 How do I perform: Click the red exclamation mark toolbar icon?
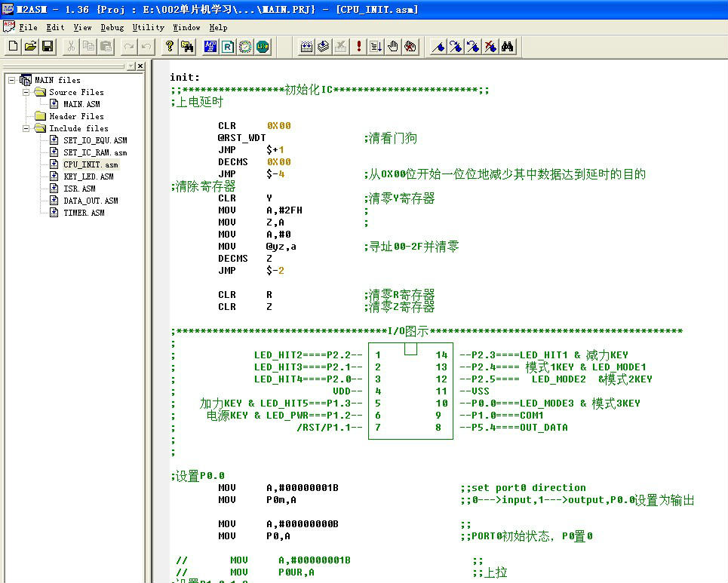coord(359,47)
